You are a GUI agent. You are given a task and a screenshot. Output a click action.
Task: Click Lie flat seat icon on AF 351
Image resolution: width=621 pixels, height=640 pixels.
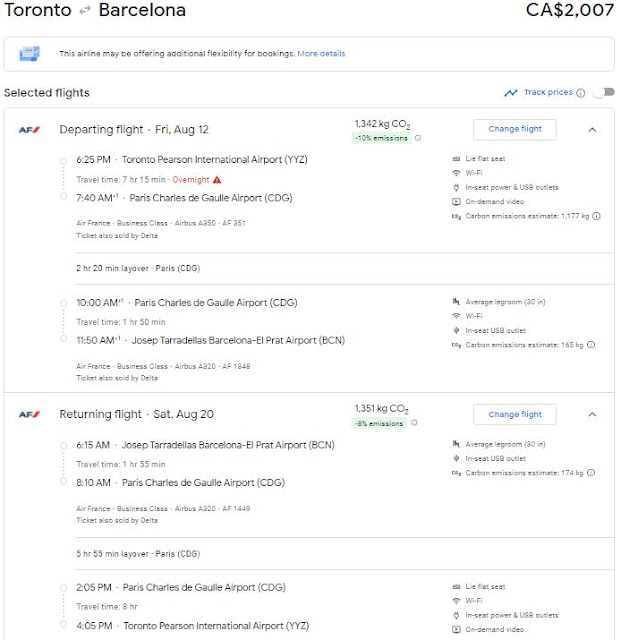(x=456, y=159)
